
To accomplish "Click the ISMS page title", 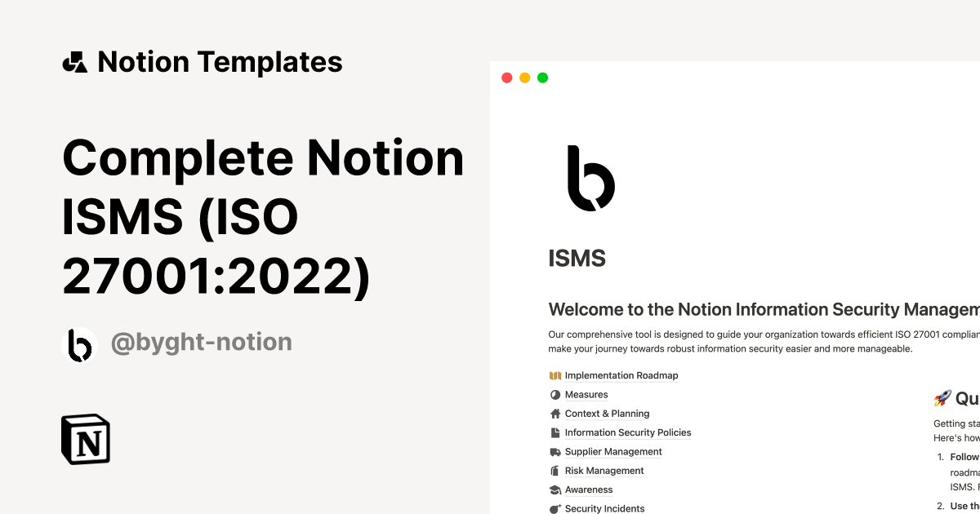I will [577, 258].
